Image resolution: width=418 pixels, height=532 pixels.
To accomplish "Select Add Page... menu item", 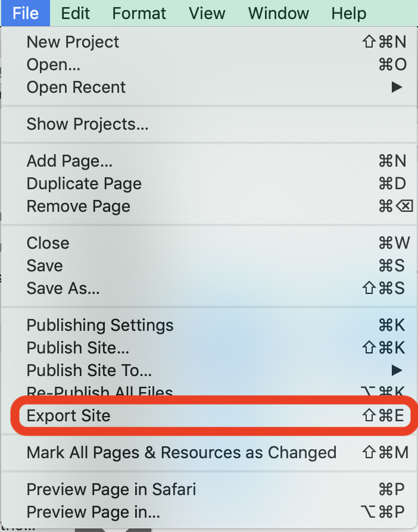I will pyautogui.click(x=70, y=161).
